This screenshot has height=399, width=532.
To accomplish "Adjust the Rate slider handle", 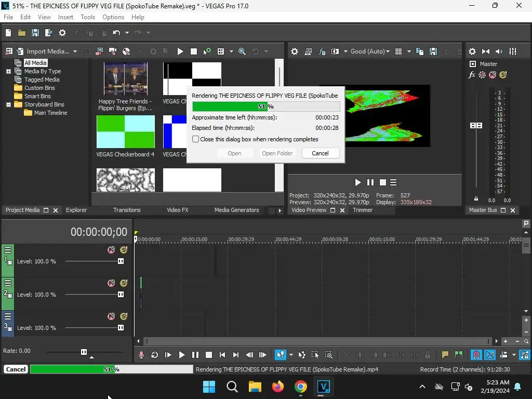I will pyautogui.click(x=84, y=352).
